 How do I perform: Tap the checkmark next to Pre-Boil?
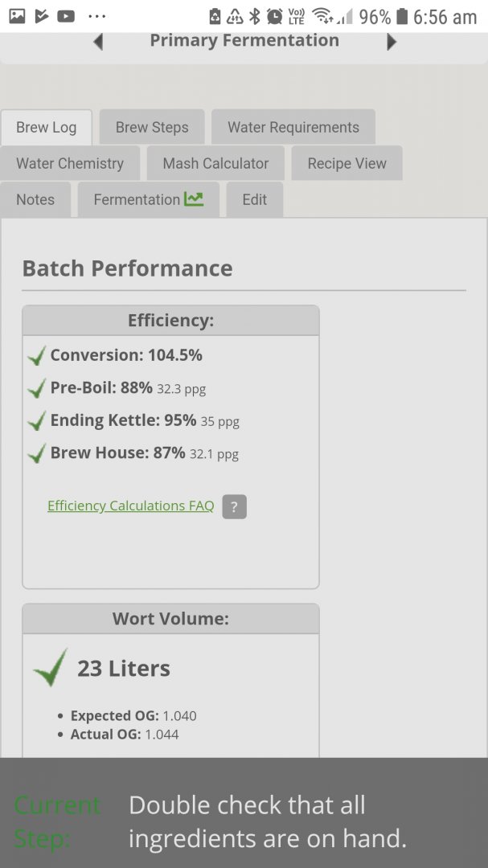36,389
